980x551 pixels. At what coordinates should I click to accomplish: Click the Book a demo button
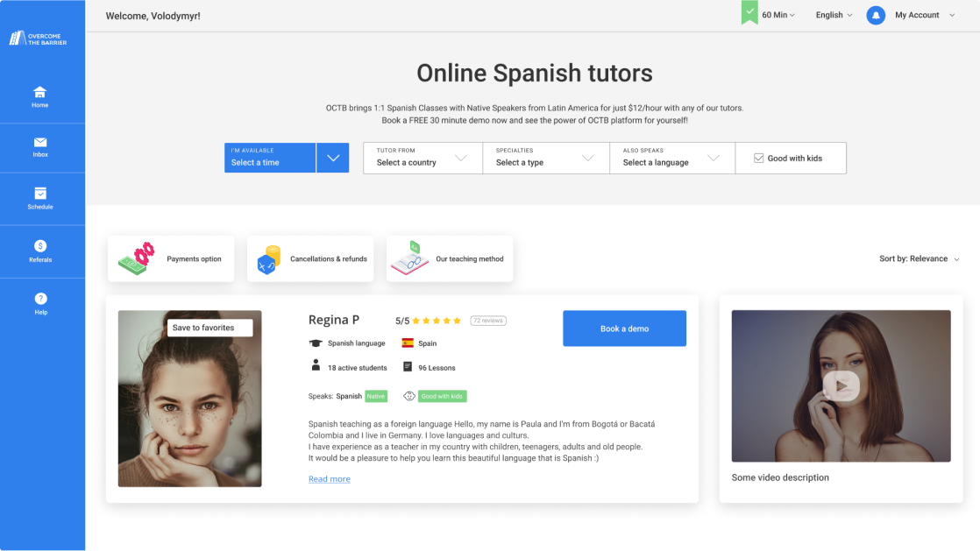624,328
